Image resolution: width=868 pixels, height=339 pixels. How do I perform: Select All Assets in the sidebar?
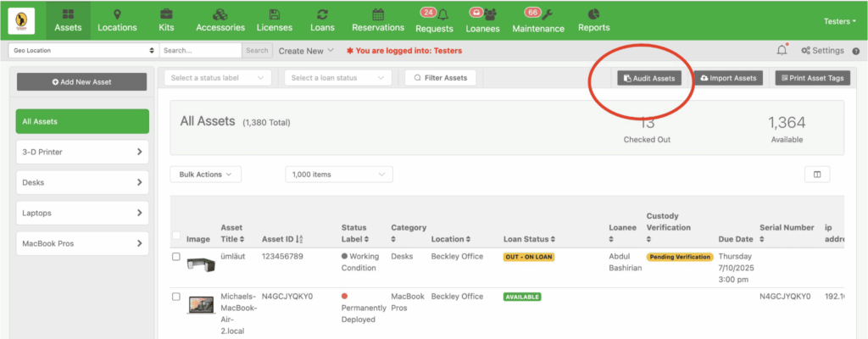[83, 121]
